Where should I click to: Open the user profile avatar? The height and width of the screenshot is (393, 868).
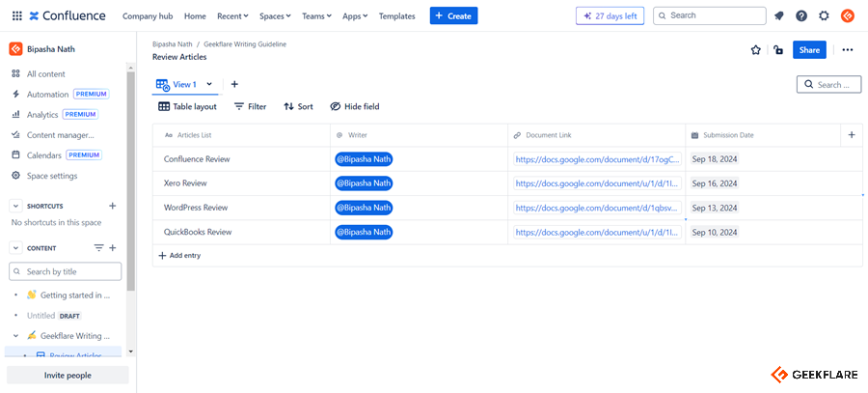click(848, 16)
